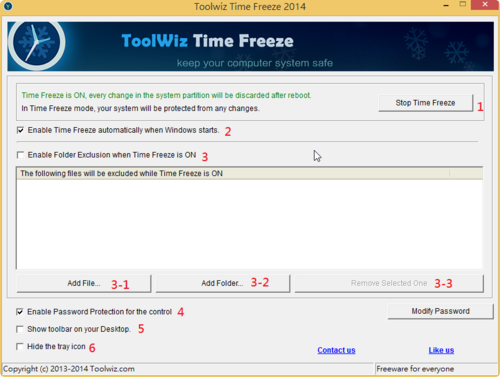The height and width of the screenshot is (377, 500).
Task: Click the Remove Selected One button
Action: pos(389,283)
